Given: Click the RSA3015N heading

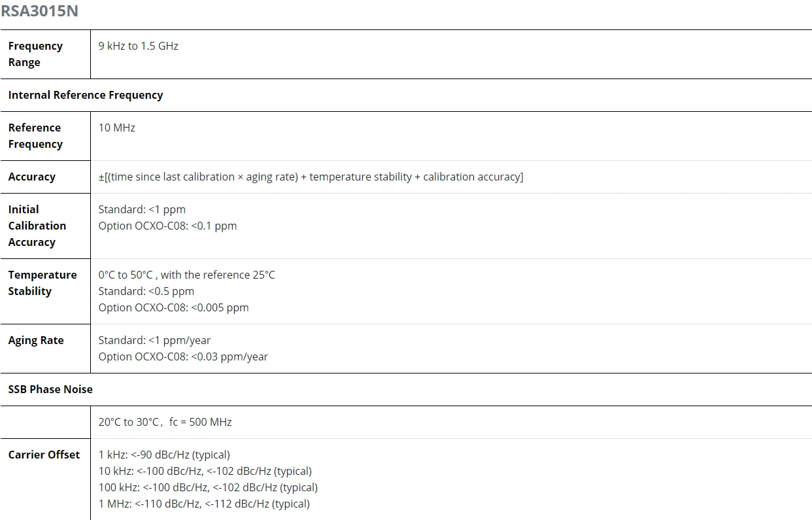Looking at the screenshot, I should tap(39, 11).
